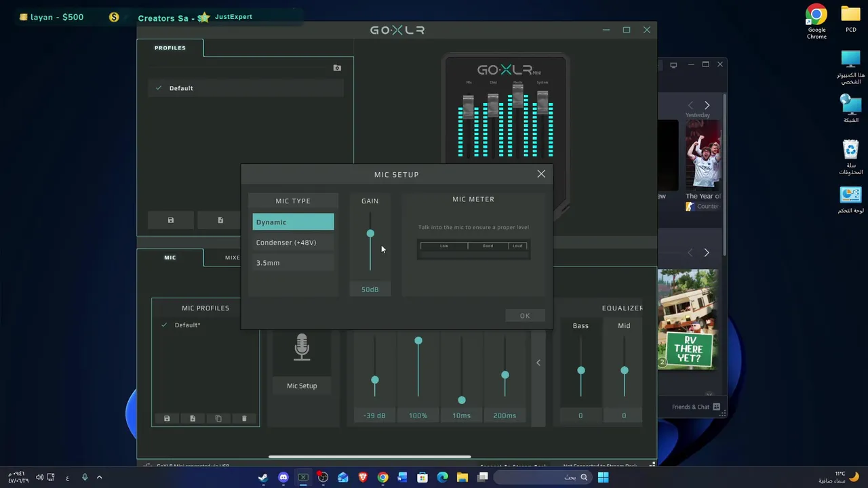Open the profiles folder icon

[337, 68]
